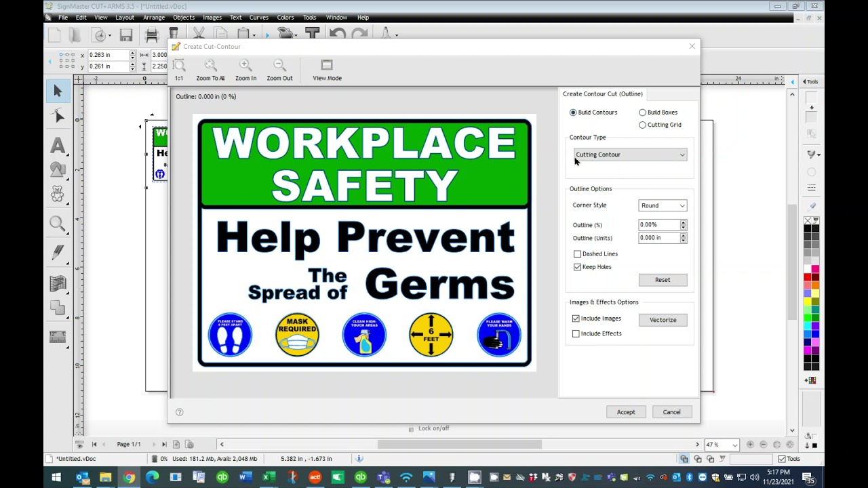The height and width of the screenshot is (488, 868).
Task: Select the Text tool (letter A)
Action: click(x=58, y=145)
